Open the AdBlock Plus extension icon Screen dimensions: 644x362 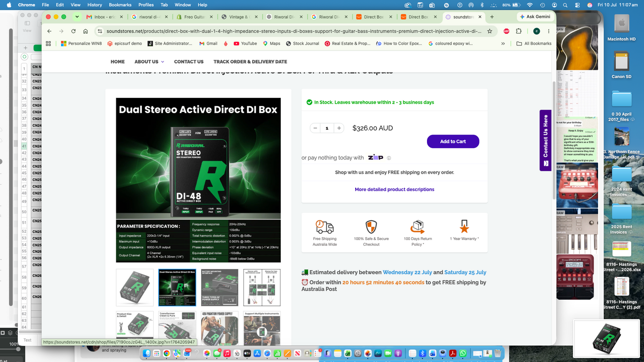tap(506, 31)
